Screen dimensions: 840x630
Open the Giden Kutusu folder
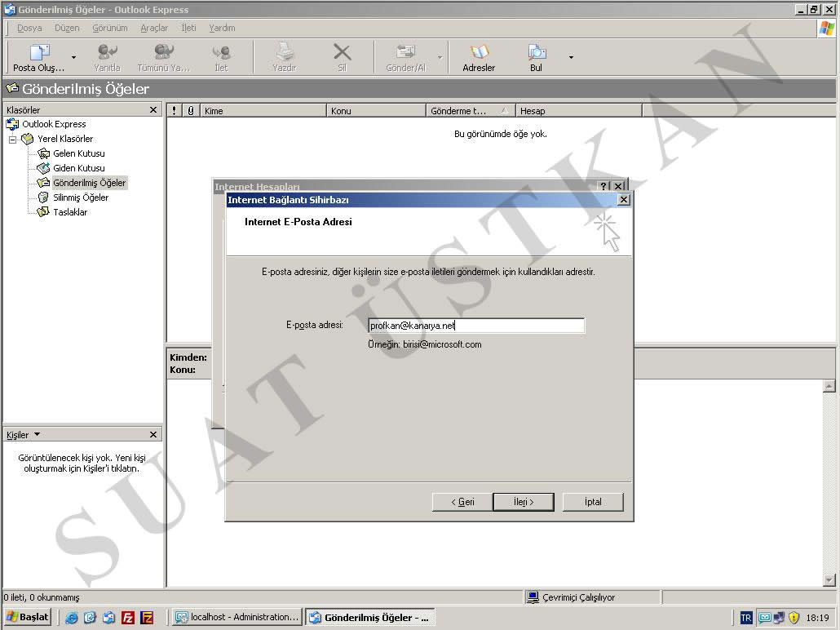point(79,168)
